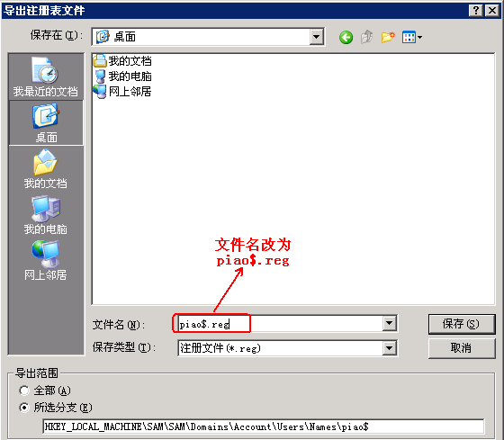Select 桌面 in the places bar

[x=46, y=122]
